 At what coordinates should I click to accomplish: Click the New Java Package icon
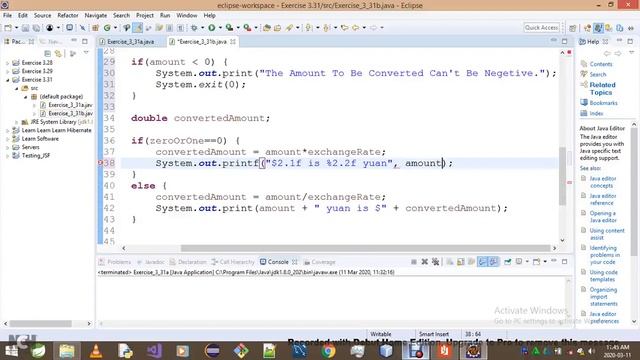[96, 28]
